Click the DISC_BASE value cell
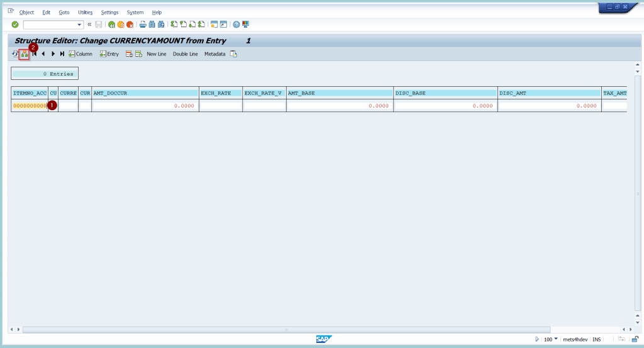Image resolution: width=644 pixels, height=348 pixels. 445,106
